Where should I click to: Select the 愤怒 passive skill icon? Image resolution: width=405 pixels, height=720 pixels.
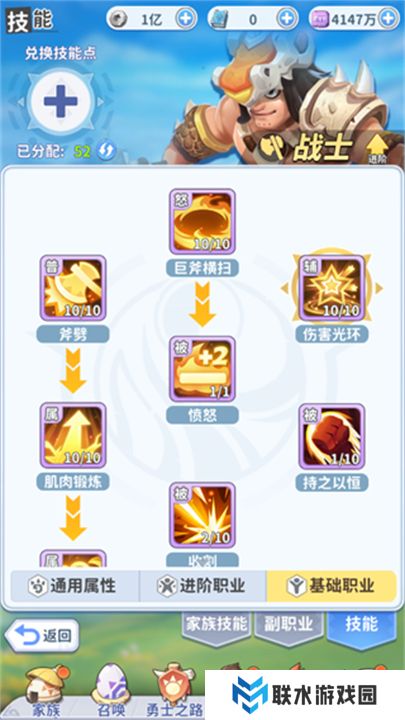[x=202, y=369]
